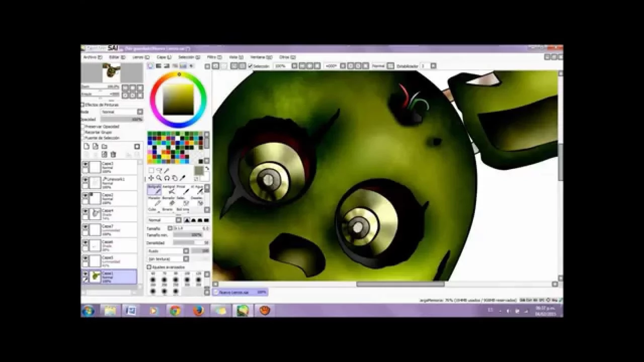Choose the hand pan tool

tap(175, 178)
